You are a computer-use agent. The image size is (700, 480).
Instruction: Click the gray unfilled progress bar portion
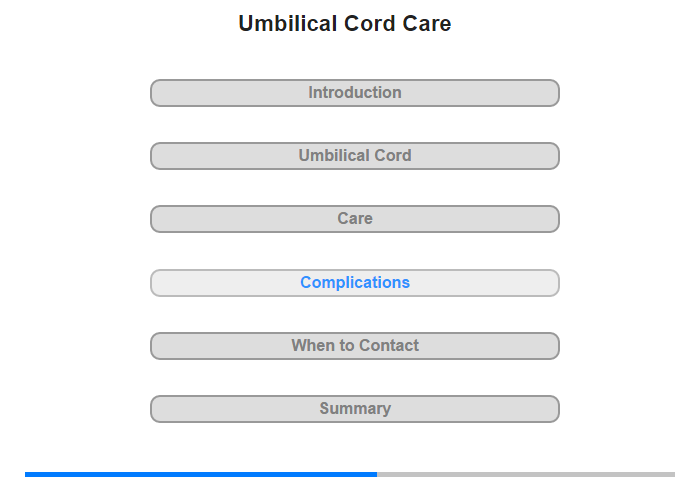tap(525, 474)
